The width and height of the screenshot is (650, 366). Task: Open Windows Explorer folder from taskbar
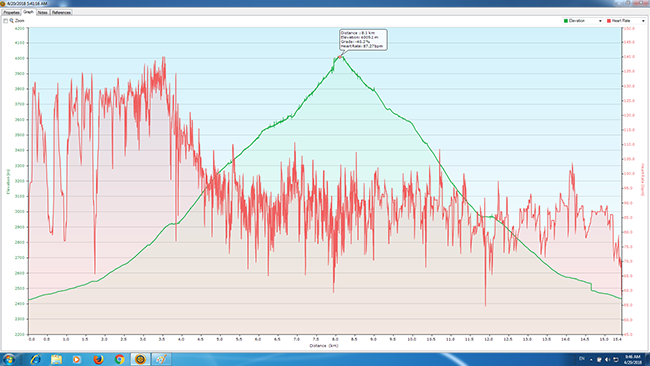56,359
